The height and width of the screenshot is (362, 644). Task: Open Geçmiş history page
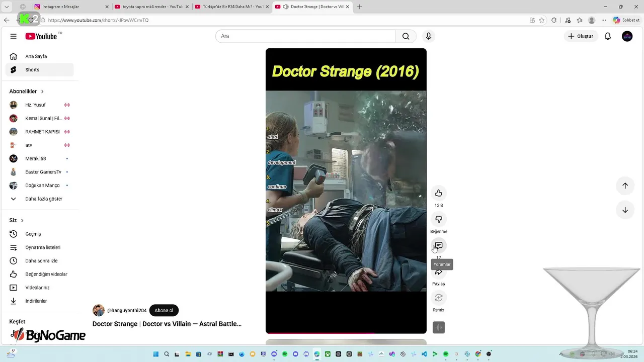pyautogui.click(x=40, y=234)
